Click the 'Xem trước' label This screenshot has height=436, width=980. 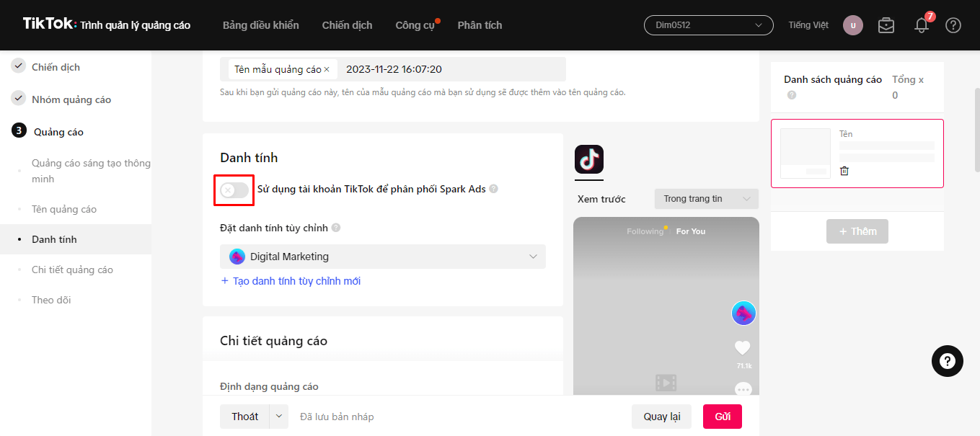click(x=601, y=199)
